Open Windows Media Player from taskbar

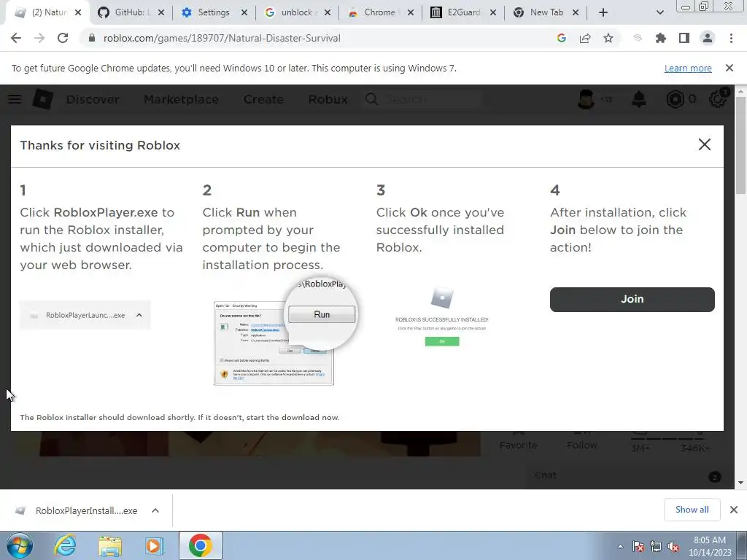(155, 545)
